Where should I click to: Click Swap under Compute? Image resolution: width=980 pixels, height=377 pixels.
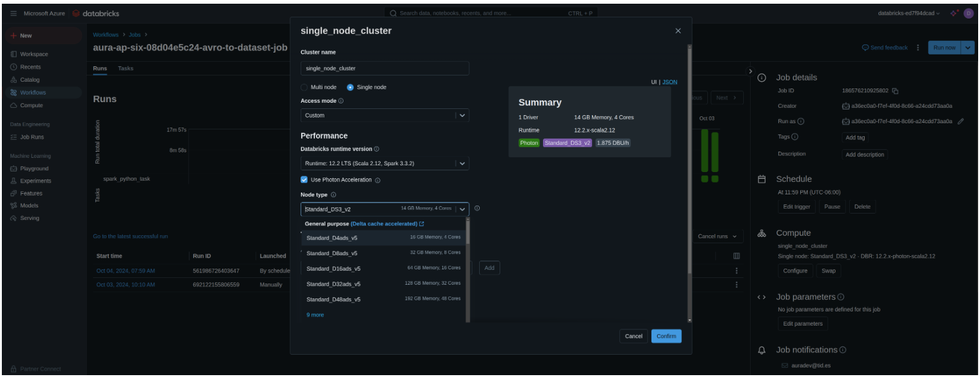[x=828, y=271]
